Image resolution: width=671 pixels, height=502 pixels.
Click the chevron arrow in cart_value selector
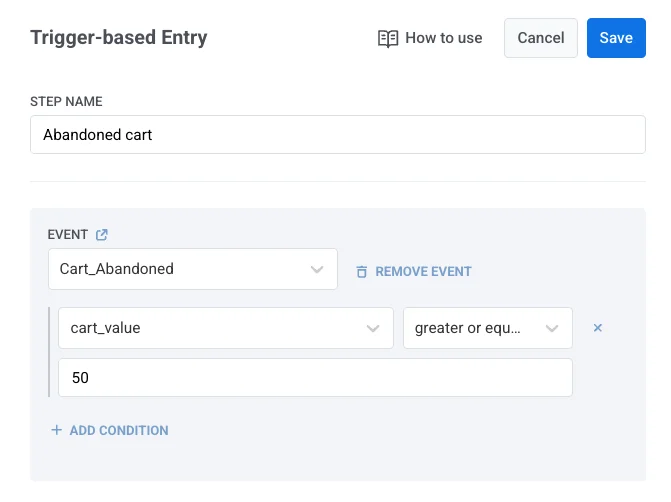pyautogui.click(x=373, y=328)
